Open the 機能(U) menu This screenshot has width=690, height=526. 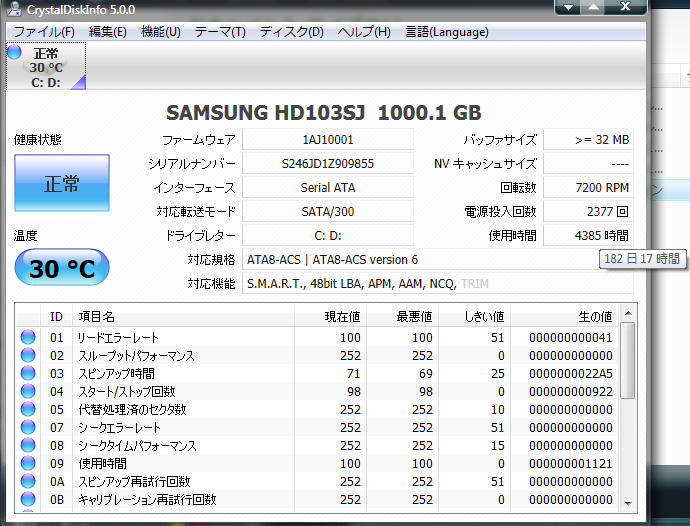(161, 32)
